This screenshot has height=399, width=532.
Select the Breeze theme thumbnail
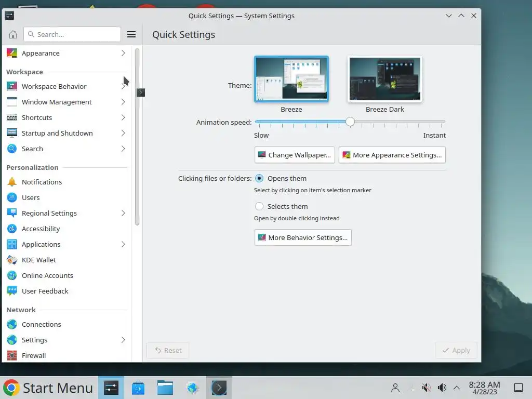[291, 79]
